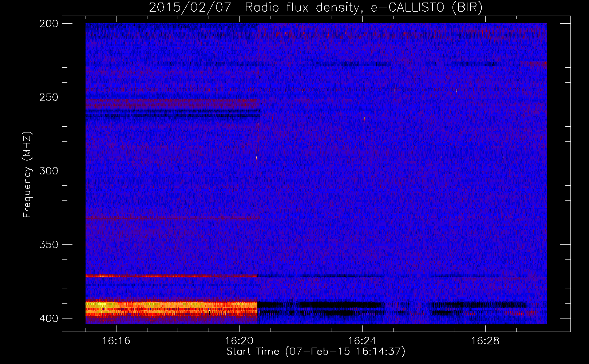The width and height of the screenshot is (589, 364).
Task: Click the 16:16 time tick label
Action: point(116,341)
